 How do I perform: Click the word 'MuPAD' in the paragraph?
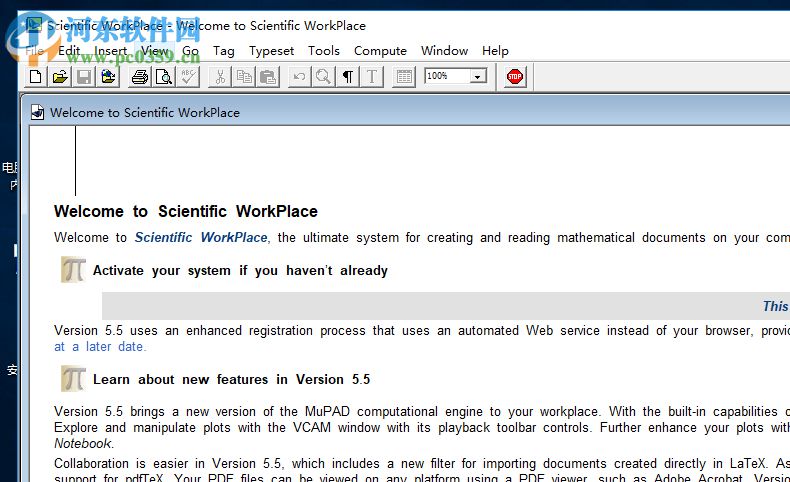pos(327,411)
